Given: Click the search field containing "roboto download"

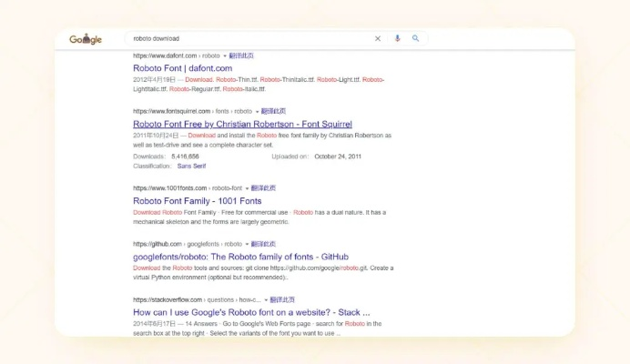Looking at the screenshot, I should click(246, 39).
